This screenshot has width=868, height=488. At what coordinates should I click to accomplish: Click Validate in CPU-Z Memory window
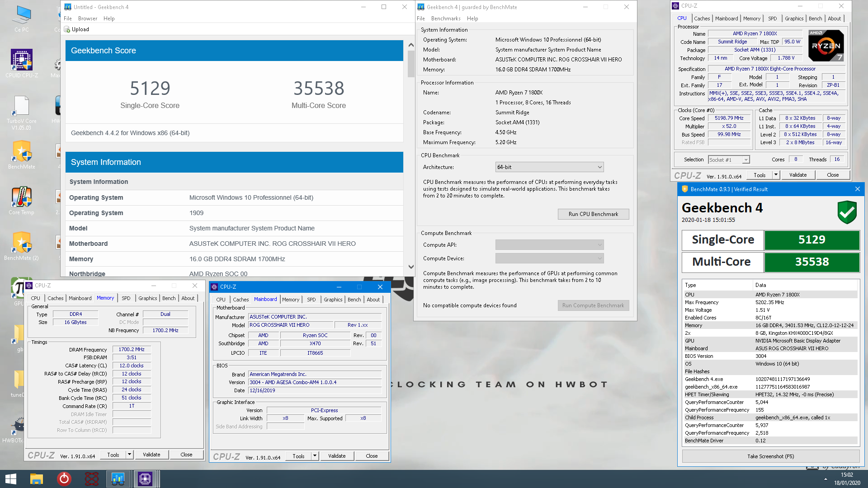click(151, 455)
